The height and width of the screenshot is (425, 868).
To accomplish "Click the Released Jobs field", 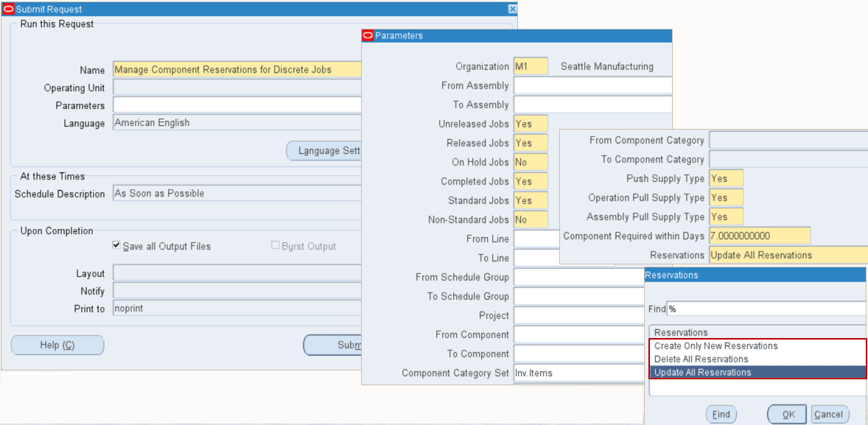I will tap(531, 143).
